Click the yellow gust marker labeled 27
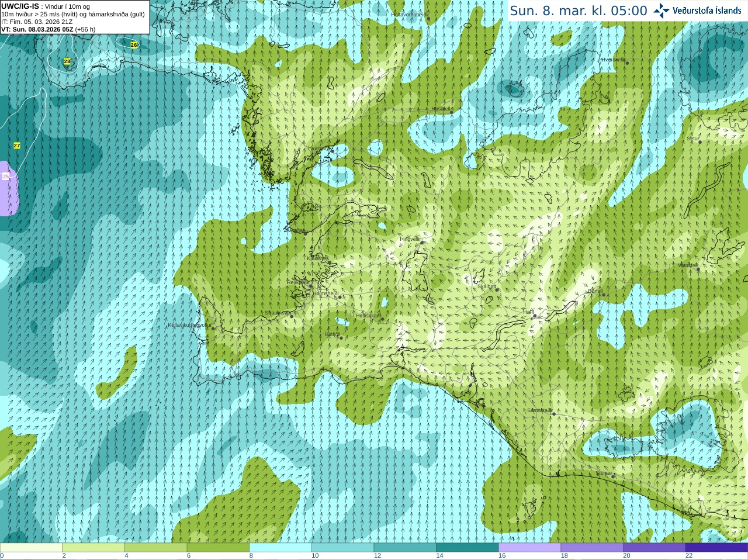 [17, 146]
